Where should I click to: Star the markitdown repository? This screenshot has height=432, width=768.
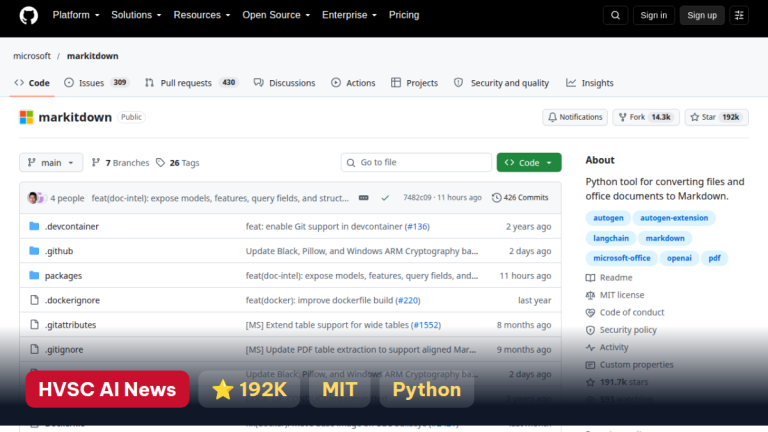[716, 117]
